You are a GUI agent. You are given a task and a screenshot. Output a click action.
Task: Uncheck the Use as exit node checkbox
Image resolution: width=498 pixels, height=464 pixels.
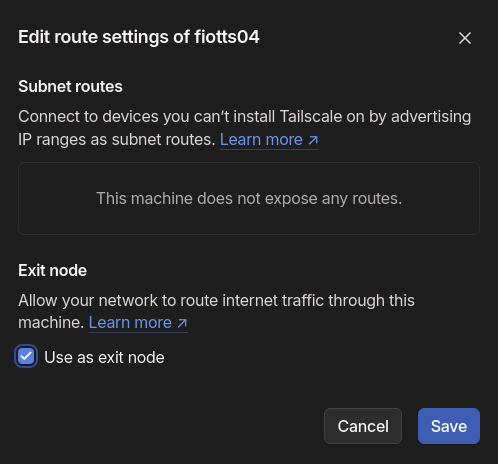coord(26,356)
